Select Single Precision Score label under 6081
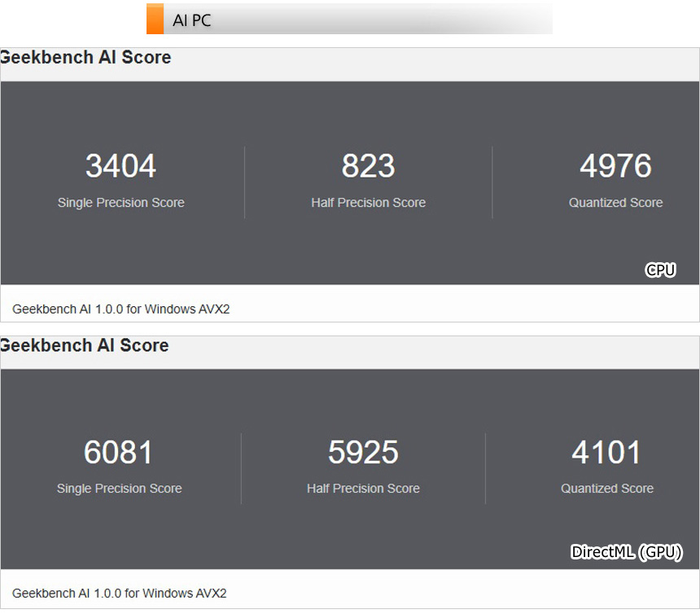The height and width of the screenshot is (614, 700). [x=119, y=489]
